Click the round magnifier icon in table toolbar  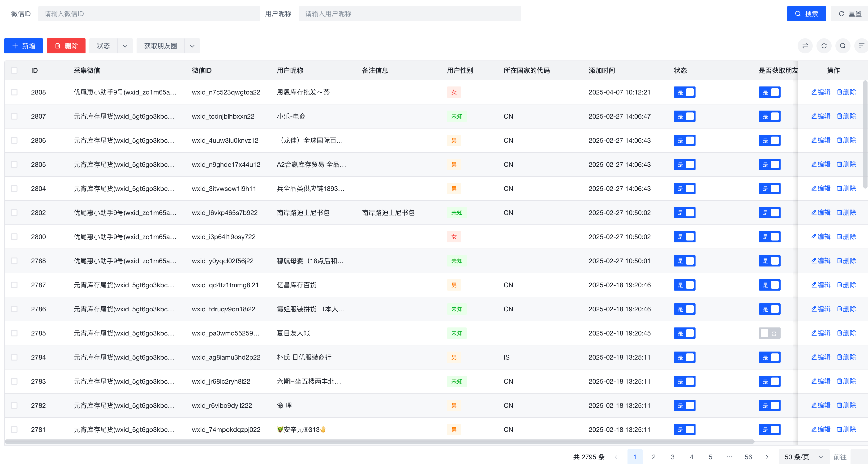pos(843,46)
